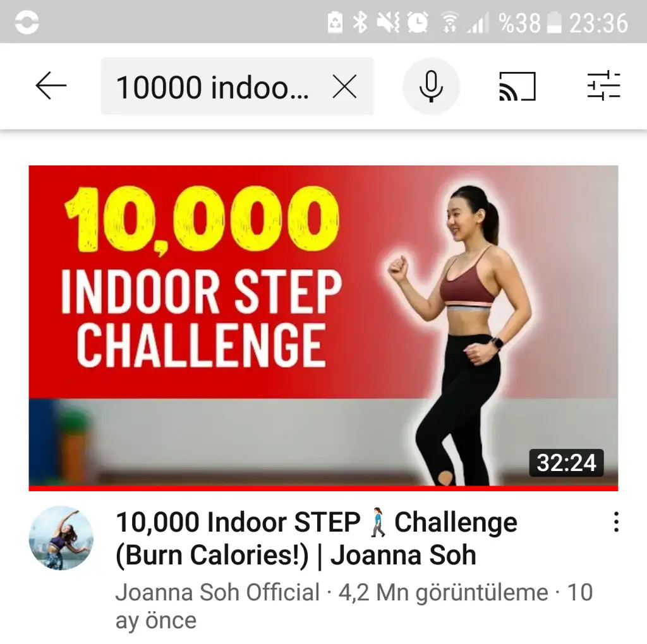The width and height of the screenshot is (647, 644).
Task: Tap the search field showing '10000 indoo...'
Action: tap(238, 86)
